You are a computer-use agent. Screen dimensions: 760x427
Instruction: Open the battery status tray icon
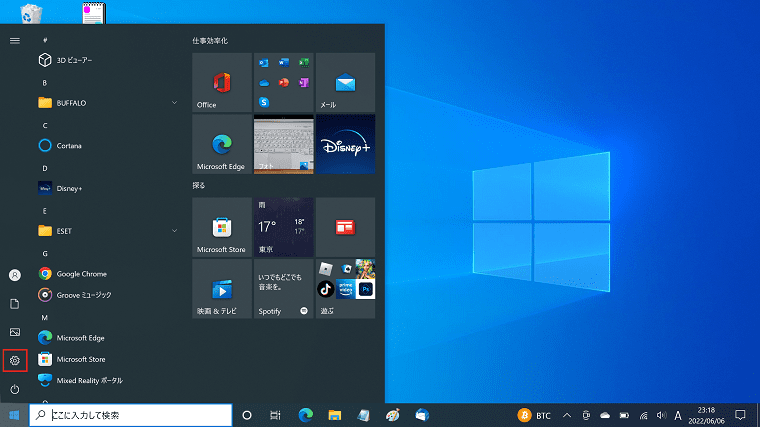click(624, 415)
